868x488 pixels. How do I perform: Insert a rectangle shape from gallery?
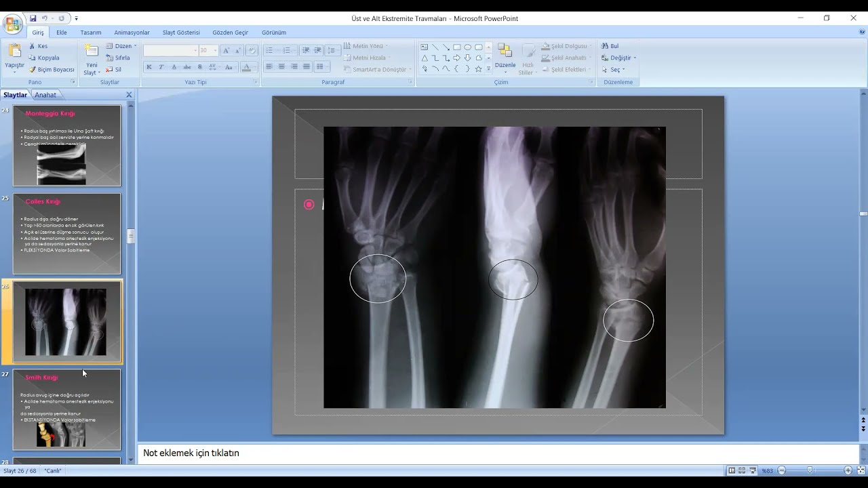coord(457,47)
